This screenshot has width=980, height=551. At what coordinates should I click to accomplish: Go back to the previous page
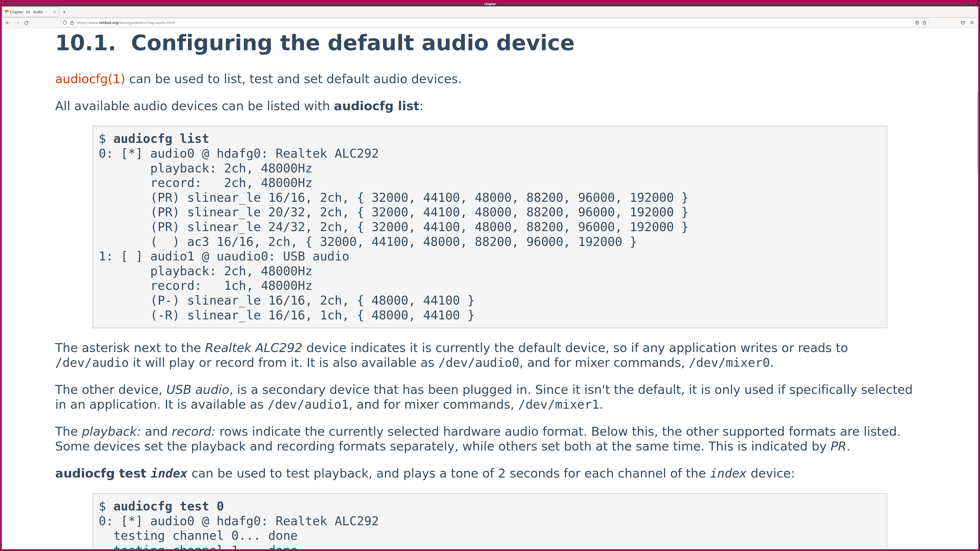click(8, 23)
